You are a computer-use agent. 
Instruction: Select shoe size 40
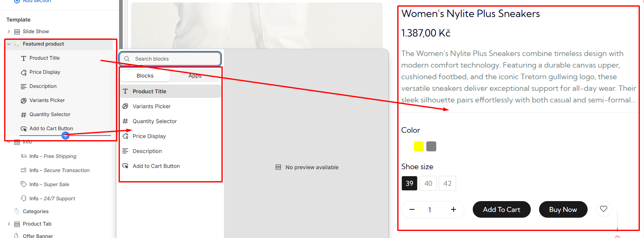[428, 183]
